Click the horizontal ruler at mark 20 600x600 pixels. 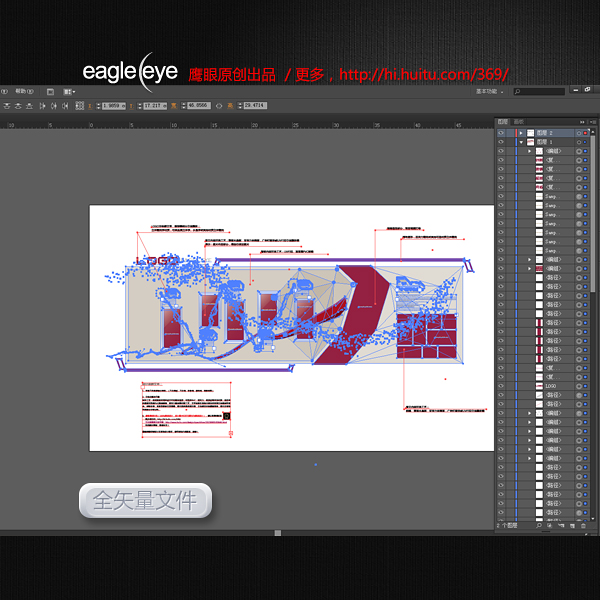253,125
